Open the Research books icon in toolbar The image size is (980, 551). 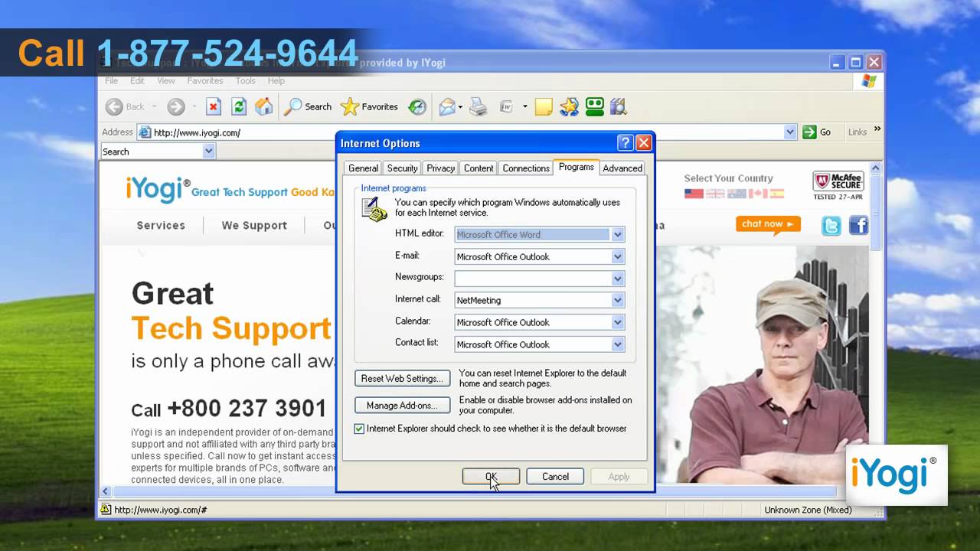click(619, 107)
